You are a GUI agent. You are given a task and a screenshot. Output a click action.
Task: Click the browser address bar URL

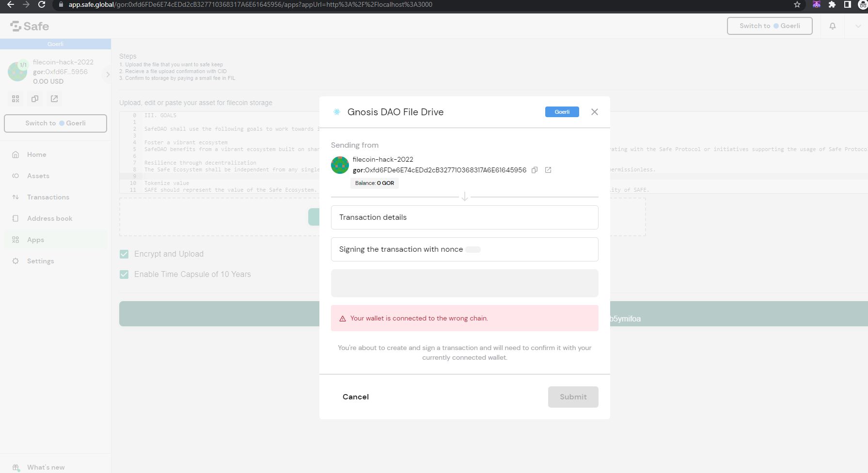[250, 4]
